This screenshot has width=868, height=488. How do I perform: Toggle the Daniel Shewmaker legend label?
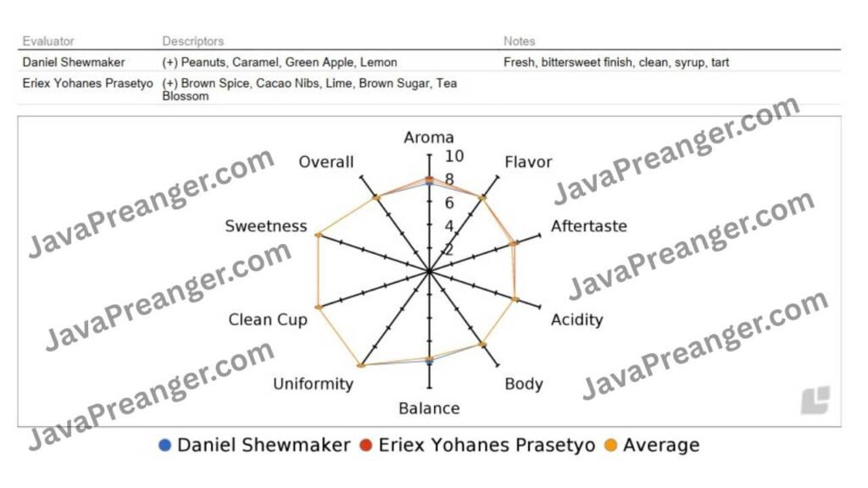pos(264,446)
